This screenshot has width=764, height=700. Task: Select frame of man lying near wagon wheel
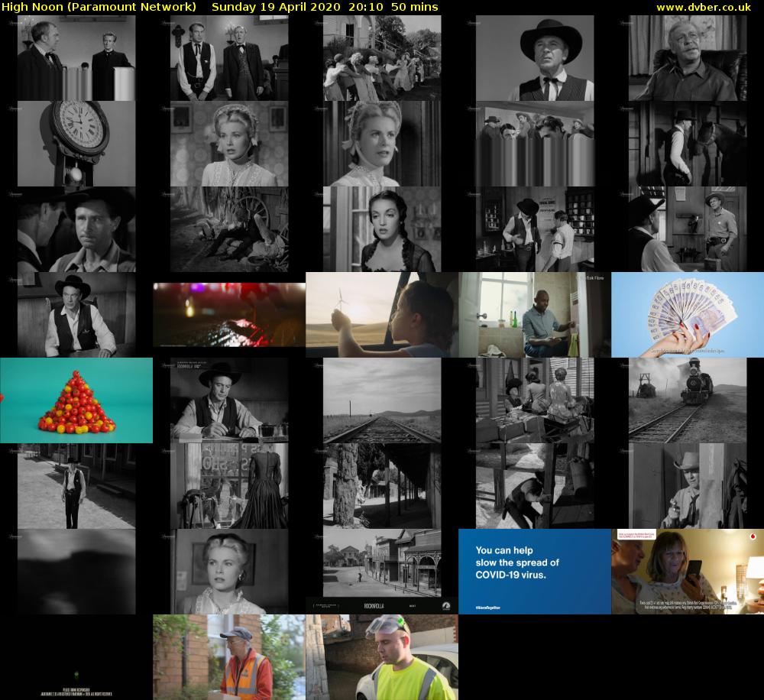[x=229, y=229]
